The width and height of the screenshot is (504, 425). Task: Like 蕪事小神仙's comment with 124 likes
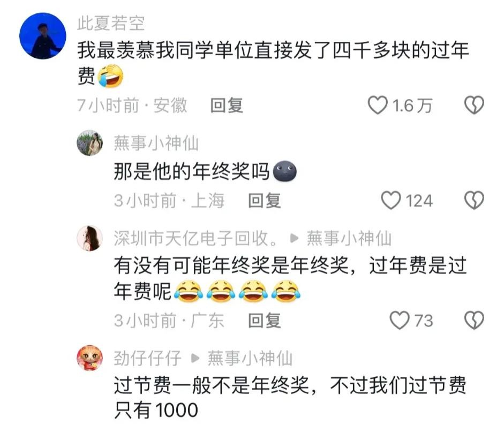[390, 200]
